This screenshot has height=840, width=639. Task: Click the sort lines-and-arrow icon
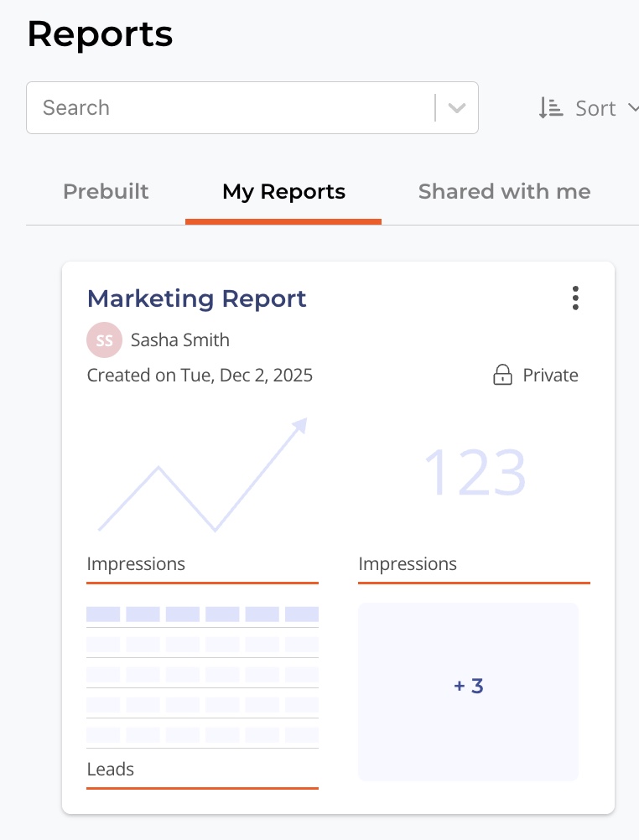pyautogui.click(x=550, y=108)
